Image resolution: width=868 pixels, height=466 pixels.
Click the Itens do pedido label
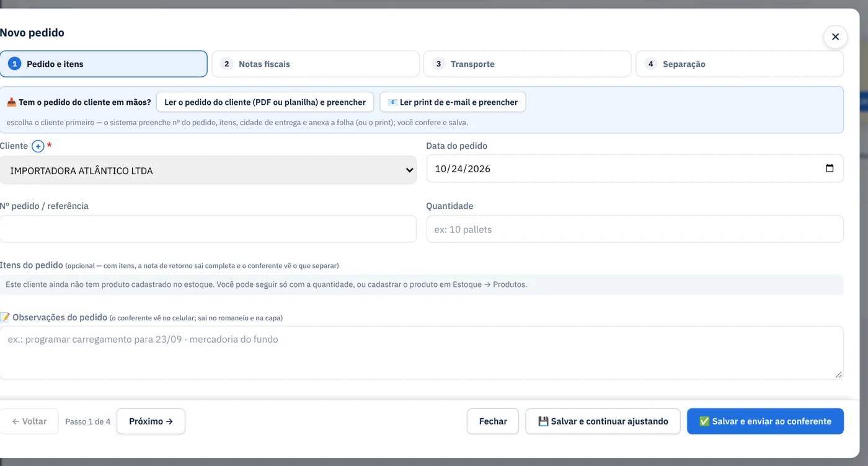[x=32, y=265]
